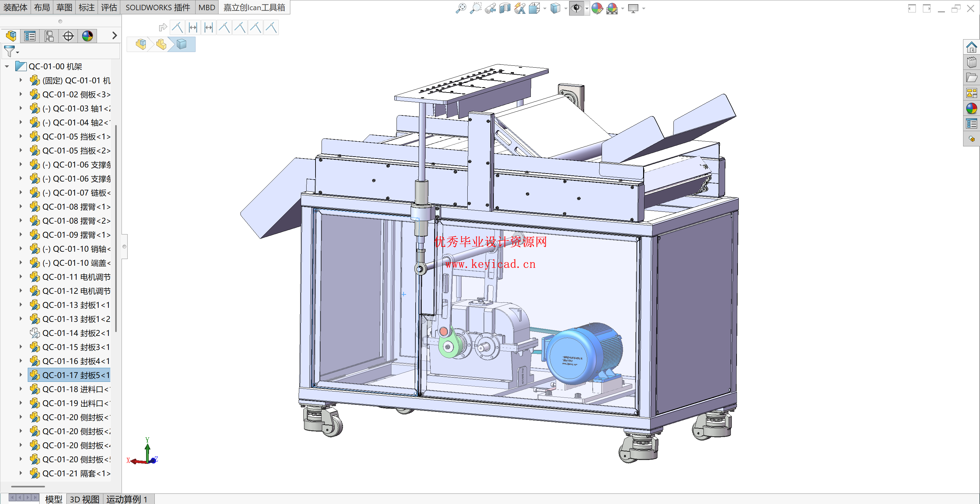Open SOLIDWORKS Resources home in task pane
980x504 pixels.
(x=971, y=47)
